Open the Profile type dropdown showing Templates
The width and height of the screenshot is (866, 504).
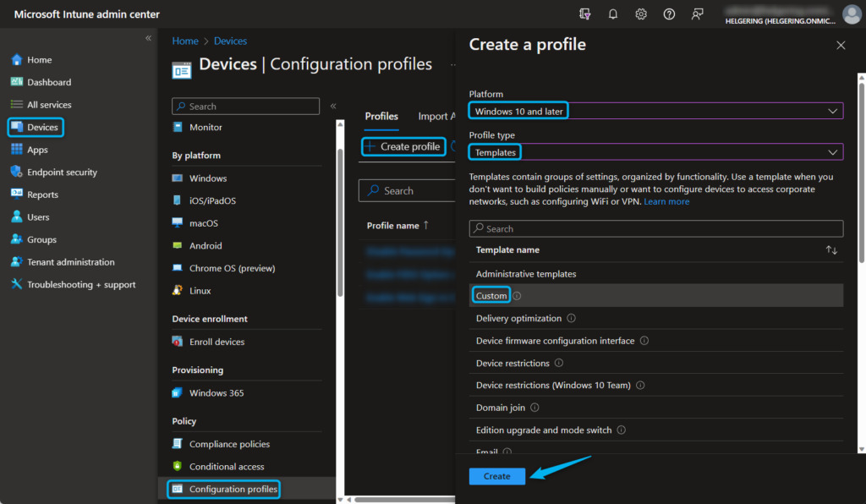pyautogui.click(x=656, y=151)
